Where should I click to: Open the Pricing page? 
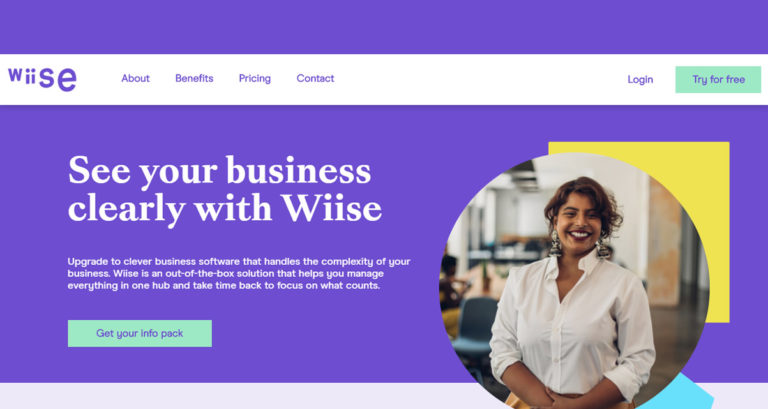click(255, 78)
